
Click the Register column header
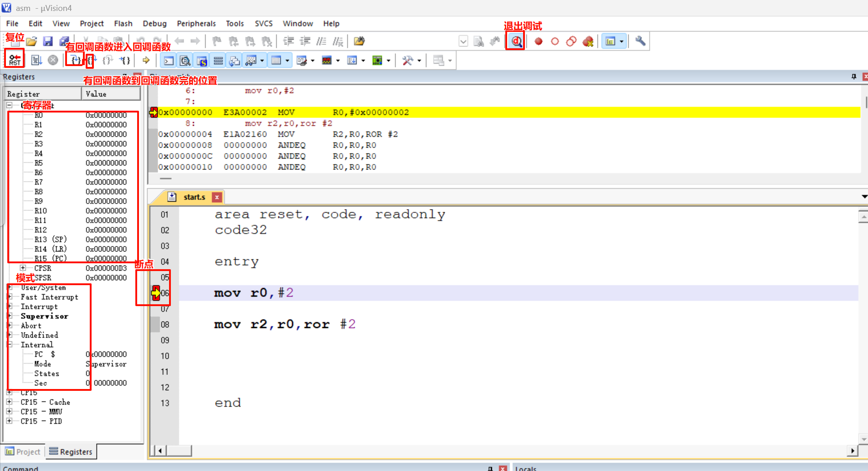tap(43, 94)
